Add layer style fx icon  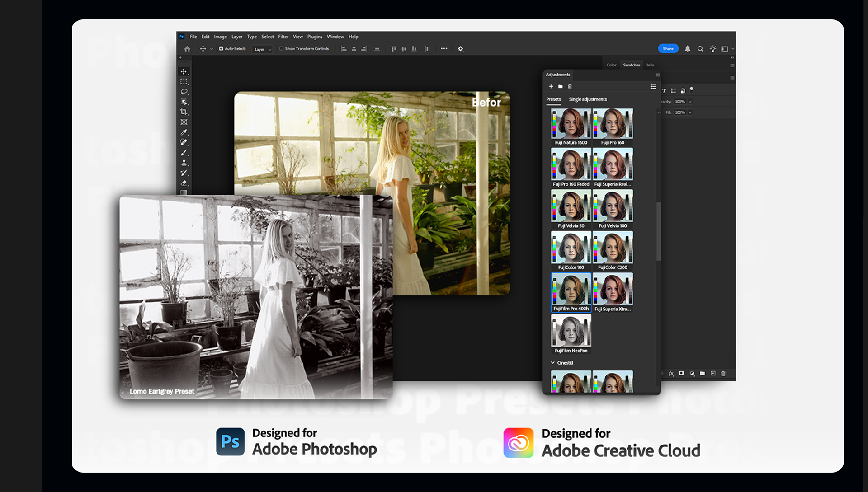[671, 374]
